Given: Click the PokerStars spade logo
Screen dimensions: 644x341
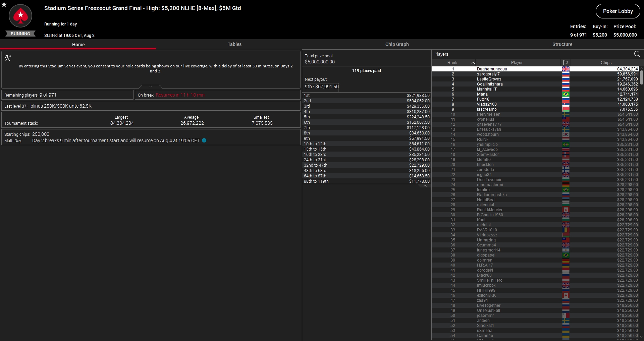Looking at the screenshot, I should (x=20, y=16).
